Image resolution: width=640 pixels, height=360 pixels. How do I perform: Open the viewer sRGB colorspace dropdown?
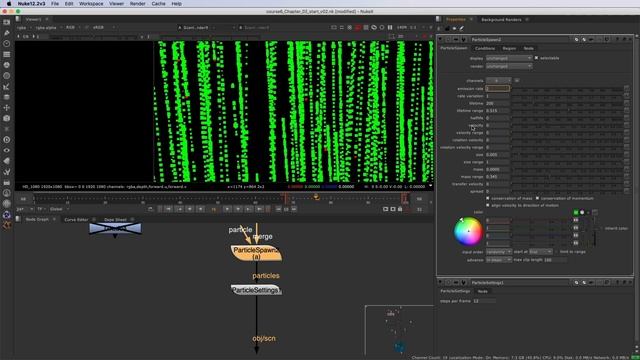click(x=103, y=28)
